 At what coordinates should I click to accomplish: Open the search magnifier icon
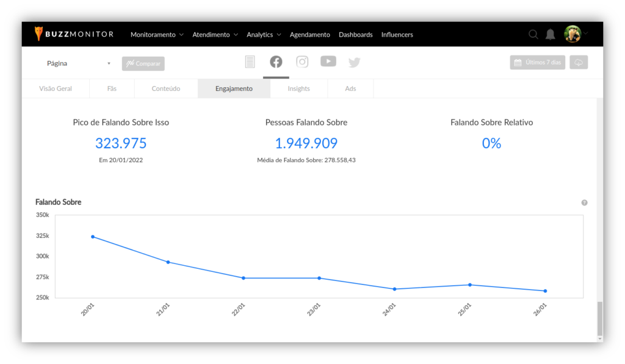533,34
